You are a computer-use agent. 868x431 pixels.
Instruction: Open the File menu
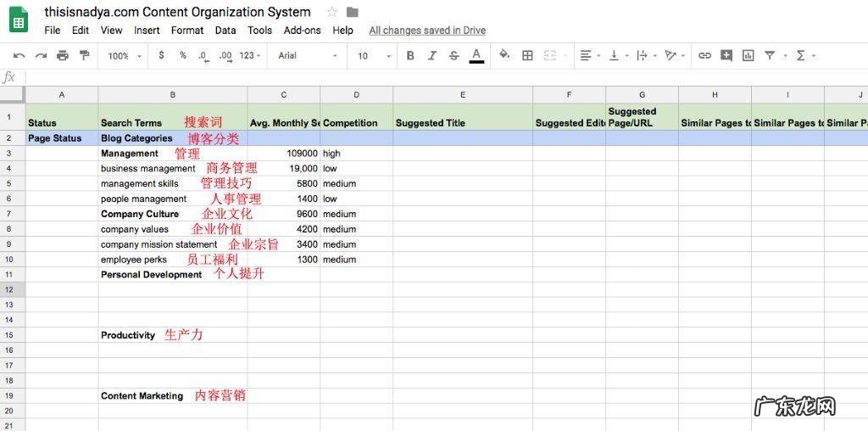(x=52, y=31)
